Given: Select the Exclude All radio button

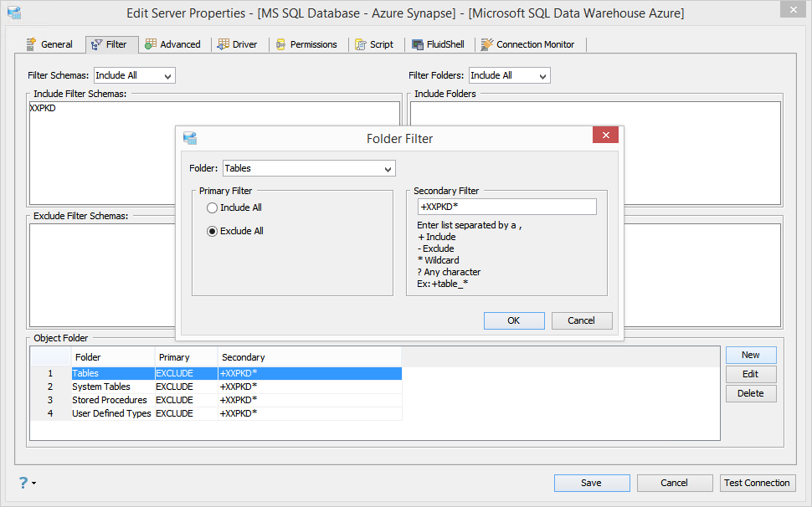Looking at the screenshot, I should [x=212, y=231].
